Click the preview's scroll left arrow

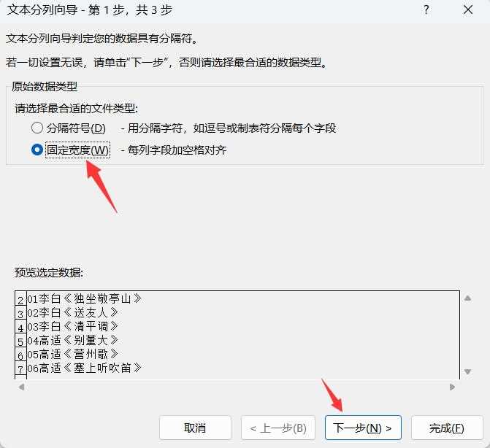click(21, 387)
